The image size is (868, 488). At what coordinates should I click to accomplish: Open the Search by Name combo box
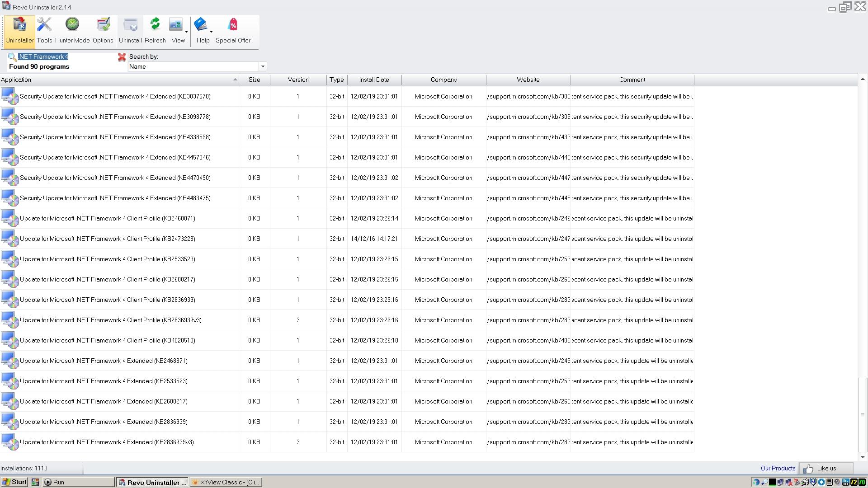pyautogui.click(x=197, y=66)
